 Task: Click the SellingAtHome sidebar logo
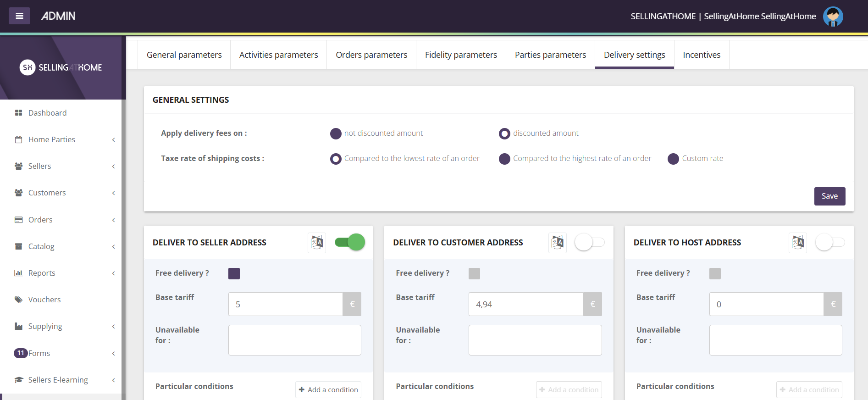pos(61,67)
